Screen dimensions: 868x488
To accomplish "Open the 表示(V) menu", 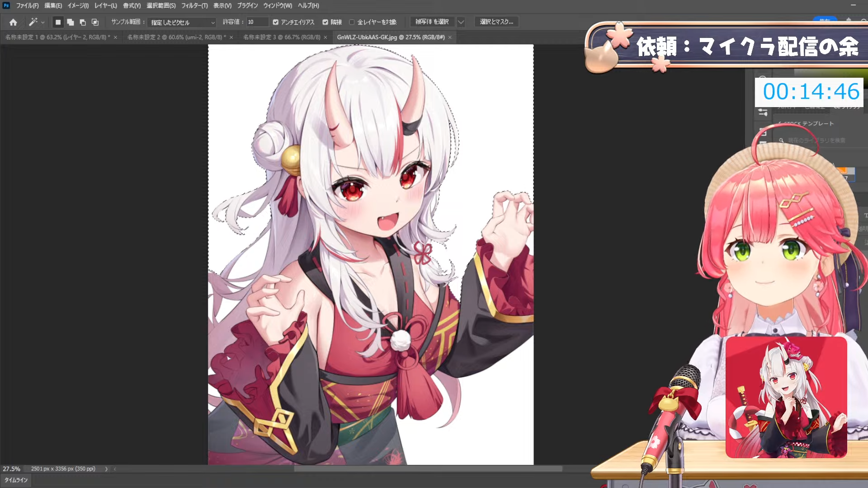I will click(222, 5).
